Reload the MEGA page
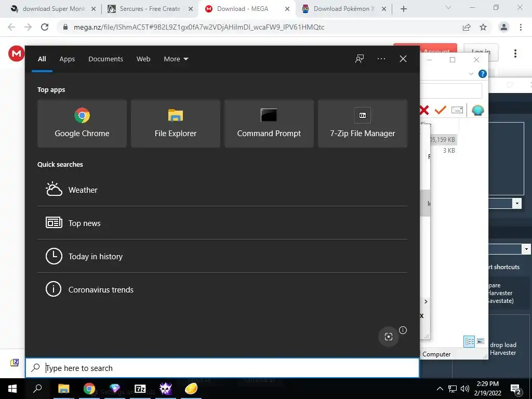532x399 pixels. click(45, 27)
